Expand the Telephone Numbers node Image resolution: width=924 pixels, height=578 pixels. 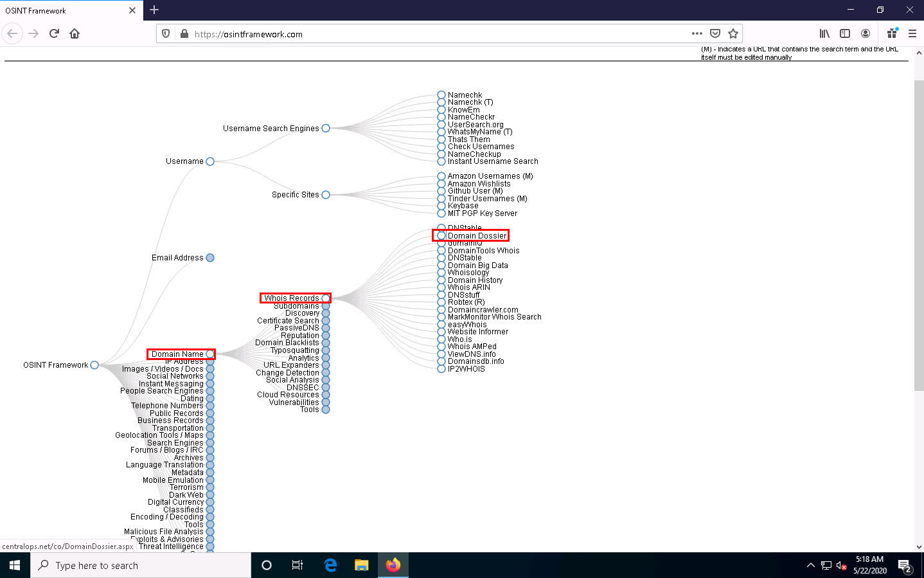point(210,406)
